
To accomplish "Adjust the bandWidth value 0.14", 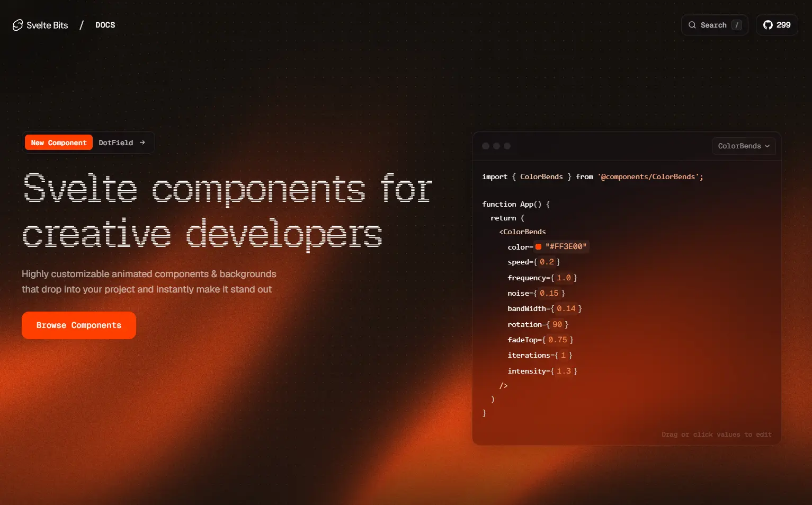I will pos(566,308).
